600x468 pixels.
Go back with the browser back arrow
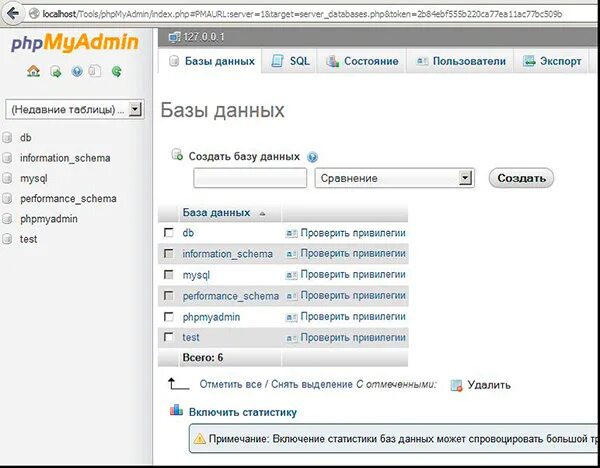click(13, 14)
